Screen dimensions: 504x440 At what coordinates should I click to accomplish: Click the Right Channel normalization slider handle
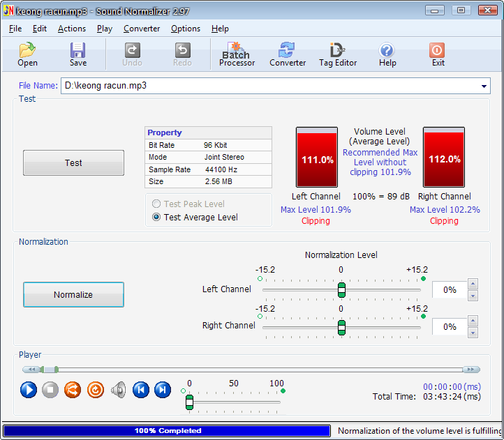coord(341,327)
